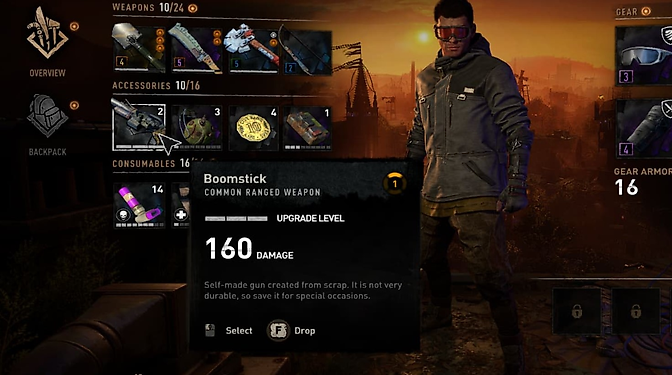Click the orange indicator next to Gear
The height and width of the screenshot is (375, 672).
coord(646,12)
